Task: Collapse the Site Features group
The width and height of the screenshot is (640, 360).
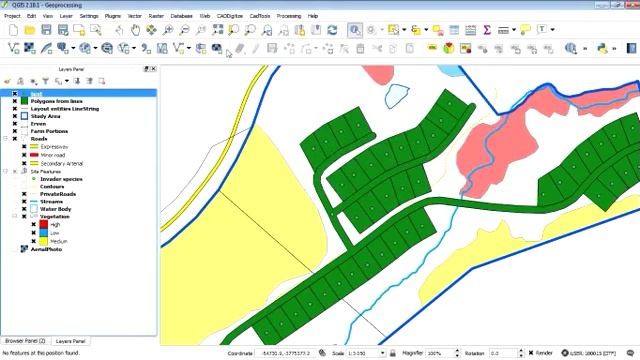Action: point(6,172)
